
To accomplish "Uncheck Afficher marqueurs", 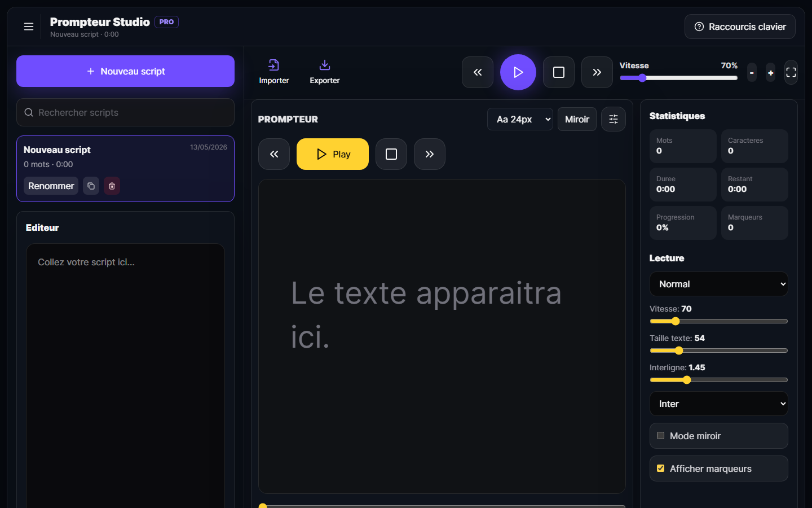I will (660, 468).
